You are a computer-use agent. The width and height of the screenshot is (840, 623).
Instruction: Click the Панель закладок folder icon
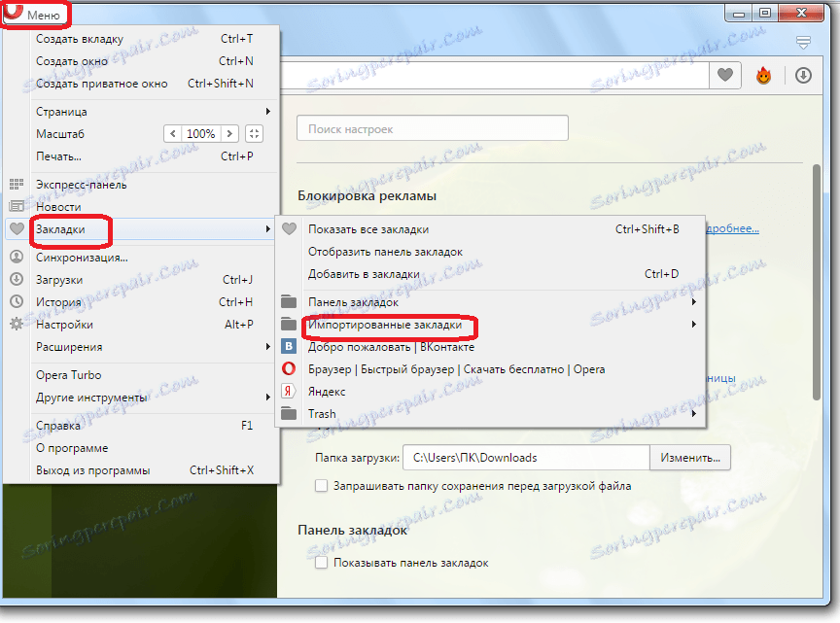point(289,301)
